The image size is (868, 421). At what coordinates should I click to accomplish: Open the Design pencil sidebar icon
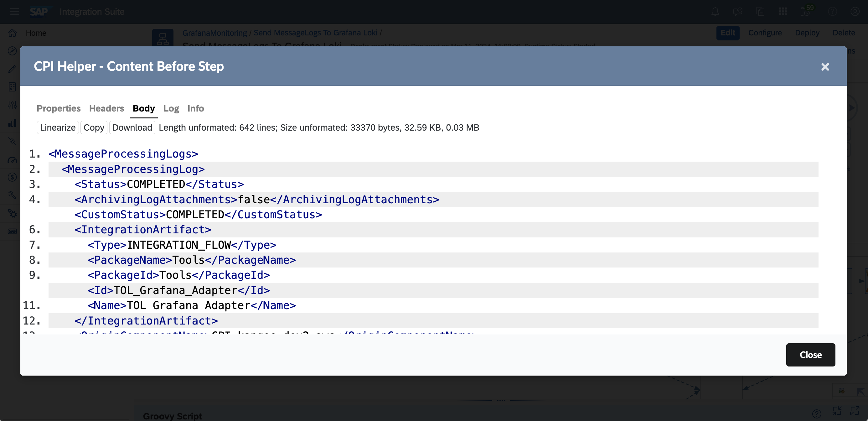[x=13, y=69]
